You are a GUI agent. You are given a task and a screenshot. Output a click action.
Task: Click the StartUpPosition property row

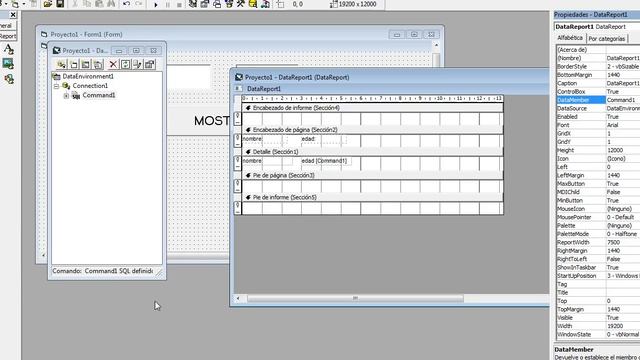[x=598, y=276]
